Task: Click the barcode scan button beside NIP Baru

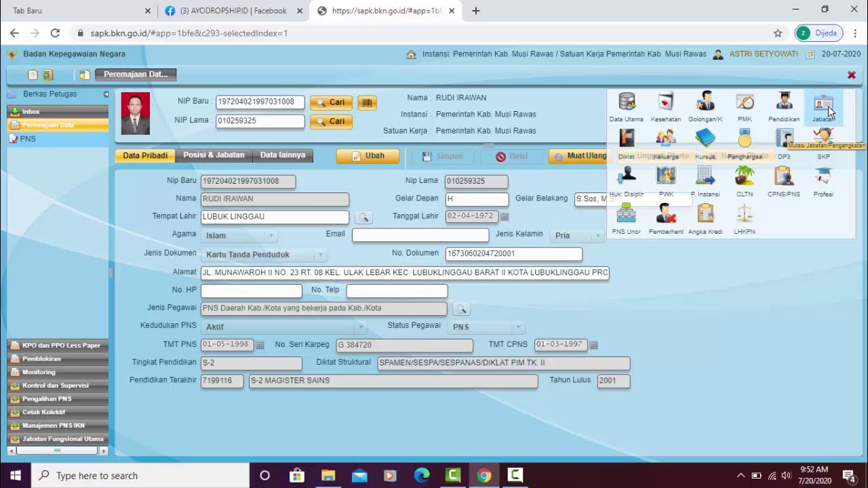Action: pyautogui.click(x=367, y=102)
